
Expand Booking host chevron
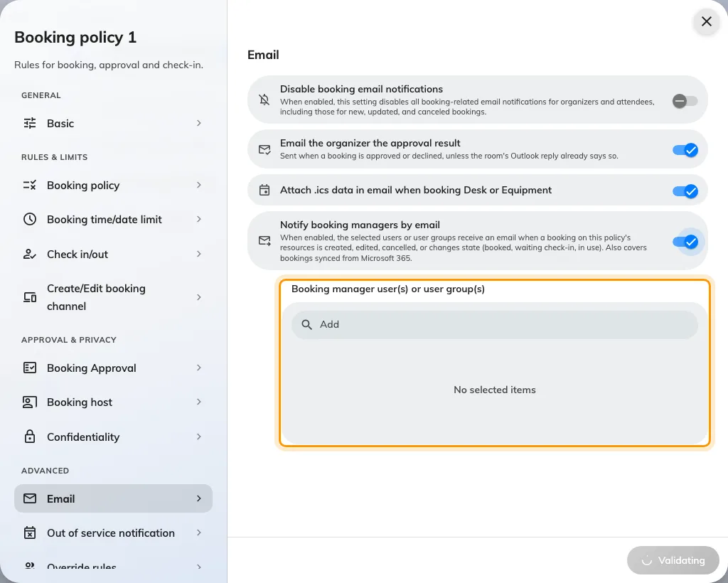(199, 402)
